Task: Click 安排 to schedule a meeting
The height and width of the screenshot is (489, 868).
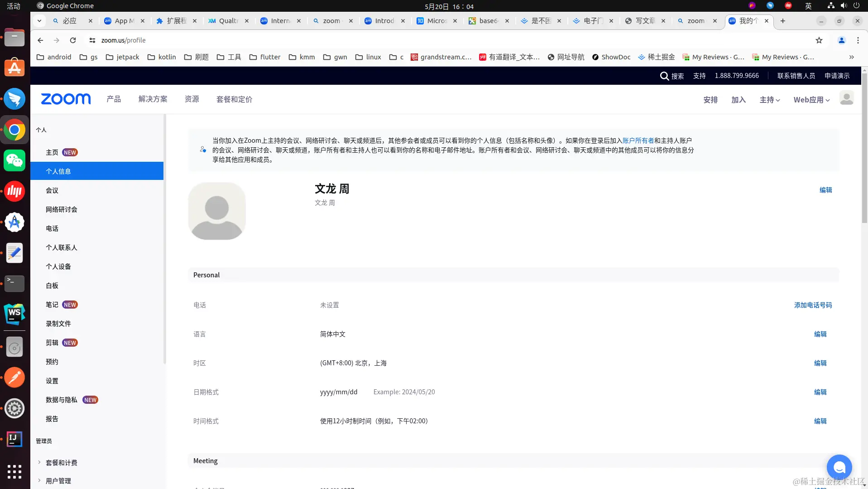Action: [710, 100]
